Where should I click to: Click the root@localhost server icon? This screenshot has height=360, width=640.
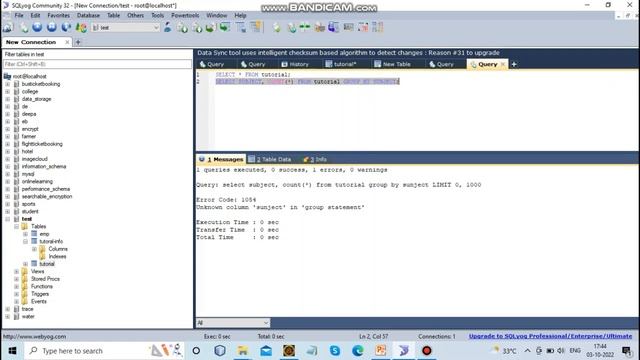point(7,76)
